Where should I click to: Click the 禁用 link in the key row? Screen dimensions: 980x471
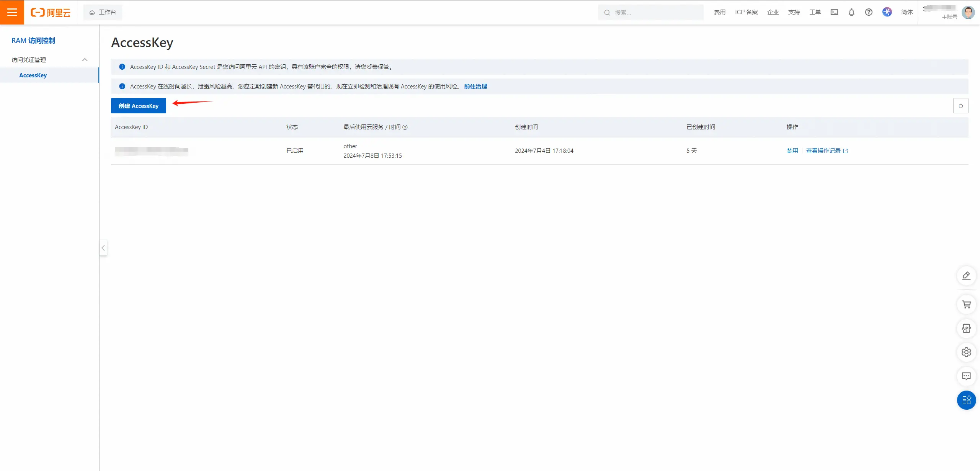click(x=792, y=151)
